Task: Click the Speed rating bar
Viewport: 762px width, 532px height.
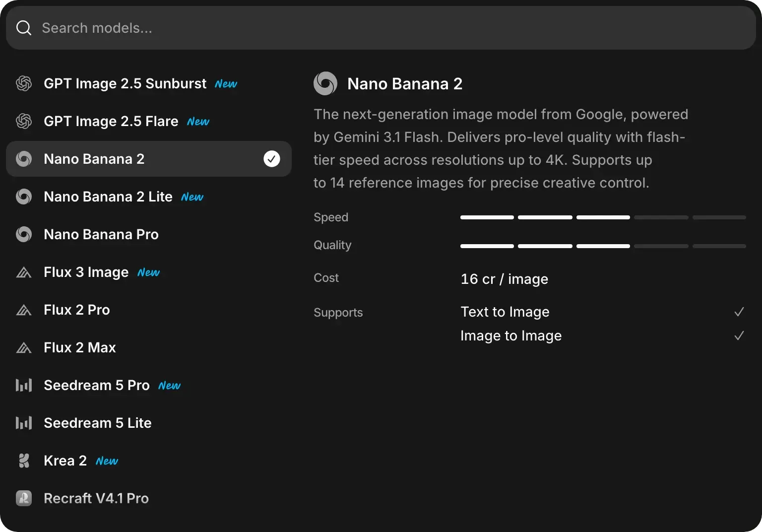Action: point(603,217)
